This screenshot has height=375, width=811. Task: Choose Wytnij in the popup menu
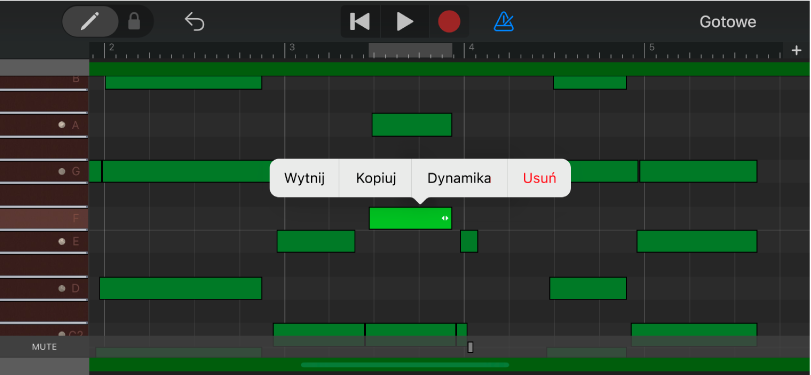(304, 178)
